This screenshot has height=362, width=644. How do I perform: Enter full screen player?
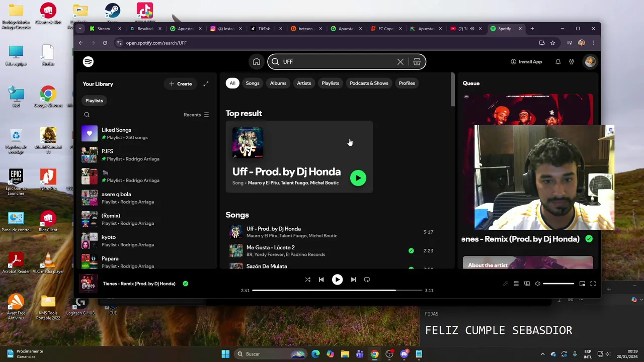pos(593,284)
